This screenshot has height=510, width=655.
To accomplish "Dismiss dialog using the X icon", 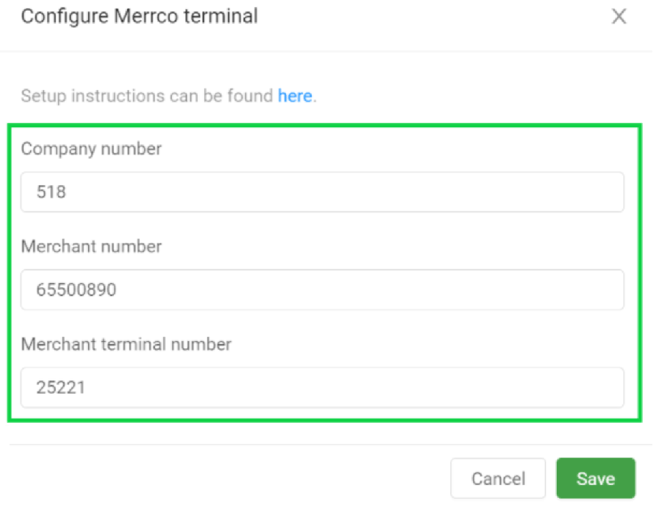I will pyautogui.click(x=619, y=17).
